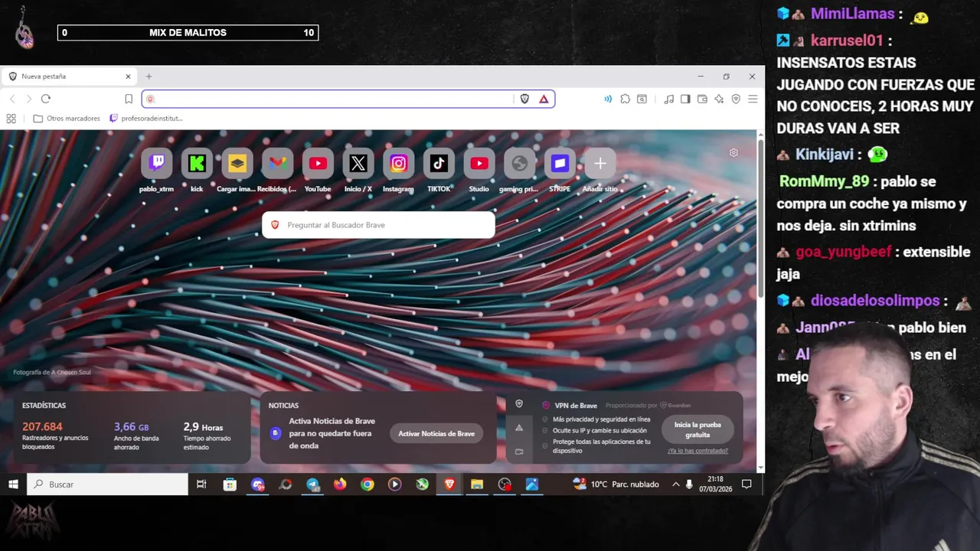Show hidden system tray icons chevron

tap(675, 484)
